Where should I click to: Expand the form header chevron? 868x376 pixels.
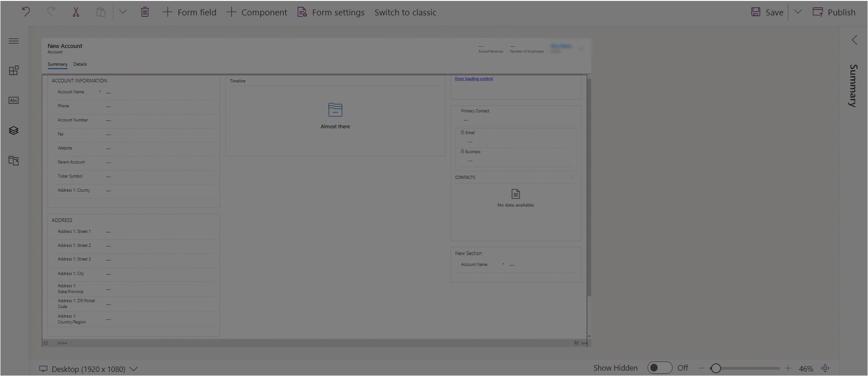point(581,49)
